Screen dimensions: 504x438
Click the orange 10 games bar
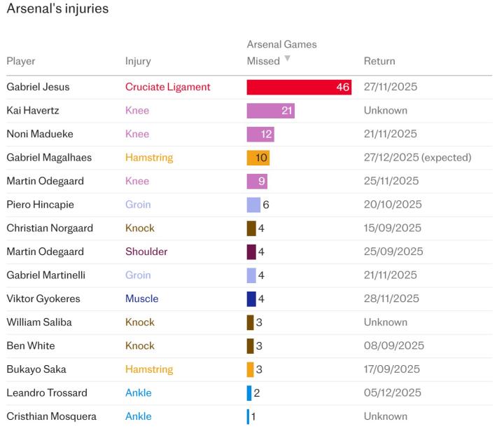[x=258, y=158]
